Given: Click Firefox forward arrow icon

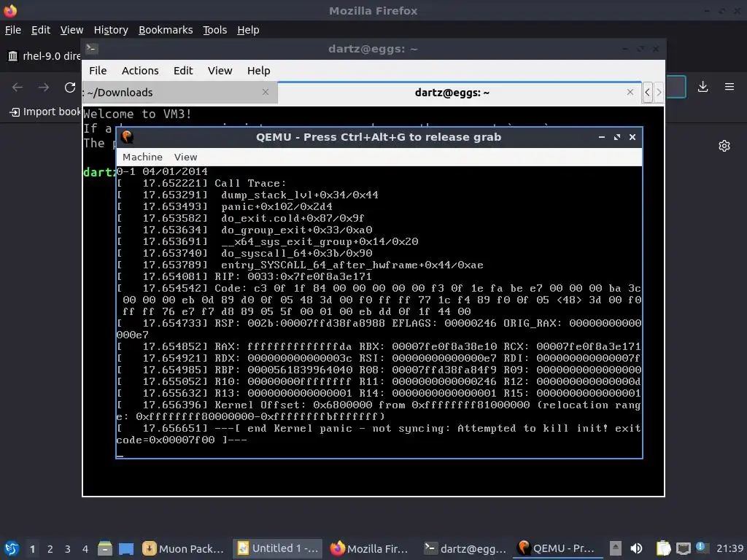Looking at the screenshot, I should [43, 87].
